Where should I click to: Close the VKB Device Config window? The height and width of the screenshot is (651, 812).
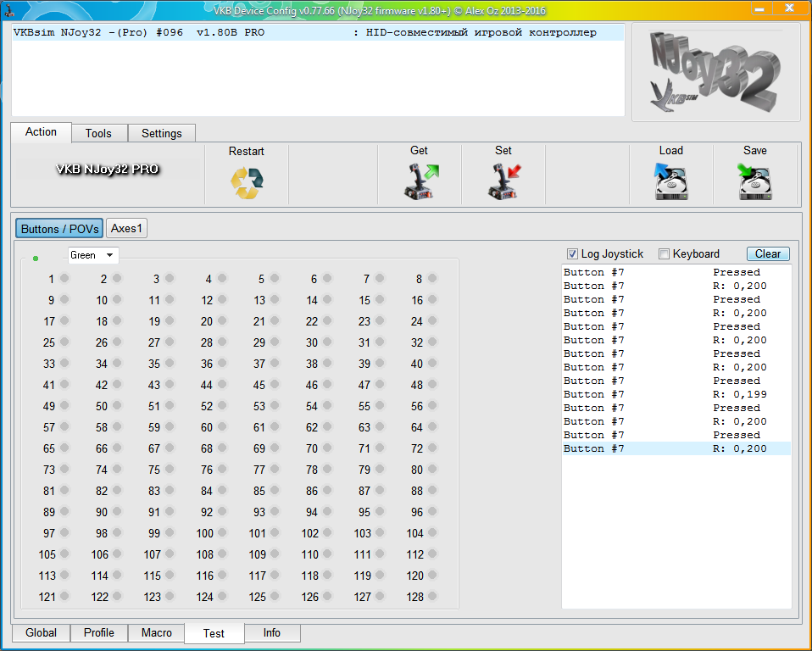pyautogui.click(x=789, y=8)
